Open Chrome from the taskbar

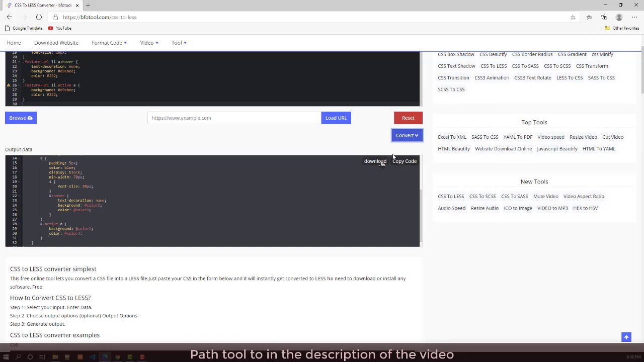click(117, 357)
